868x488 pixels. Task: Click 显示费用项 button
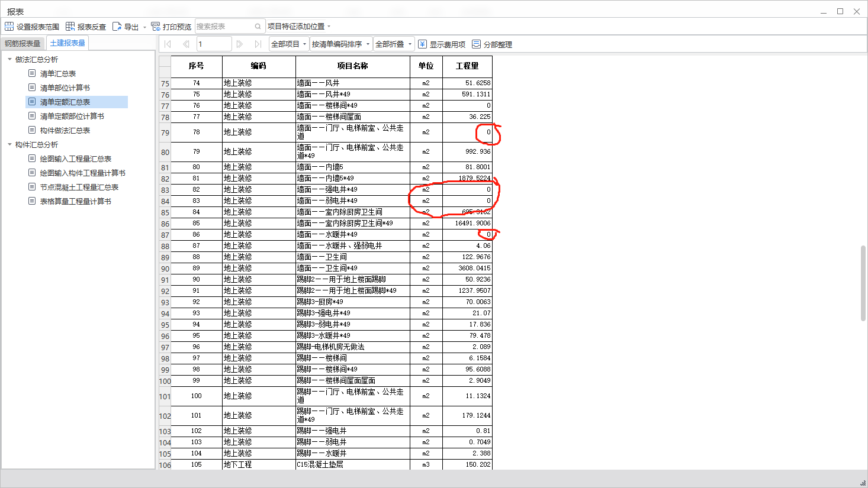click(x=442, y=44)
